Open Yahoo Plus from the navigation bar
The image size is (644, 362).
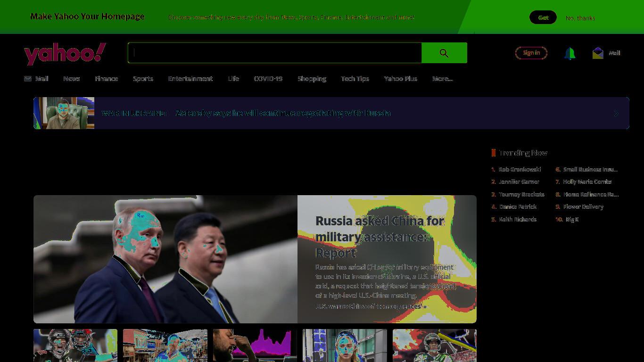point(401,79)
